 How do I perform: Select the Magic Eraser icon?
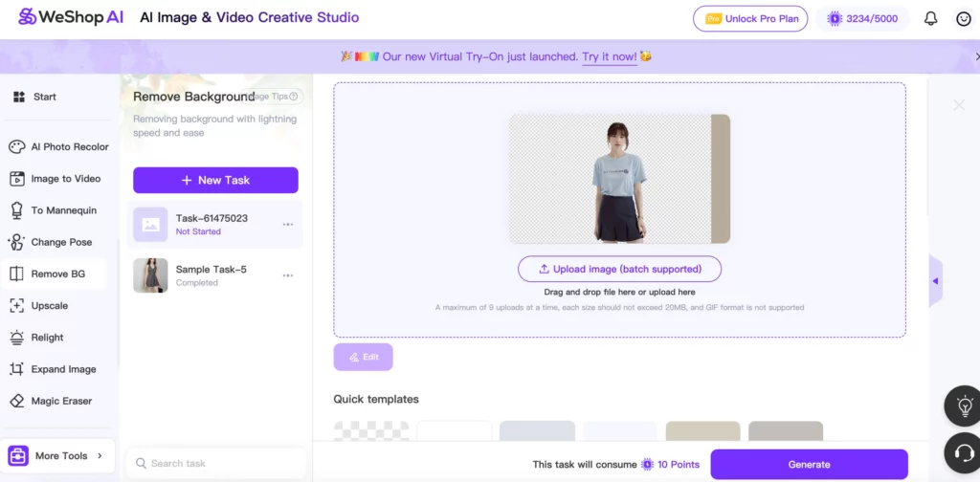click(x=17, y=402)
